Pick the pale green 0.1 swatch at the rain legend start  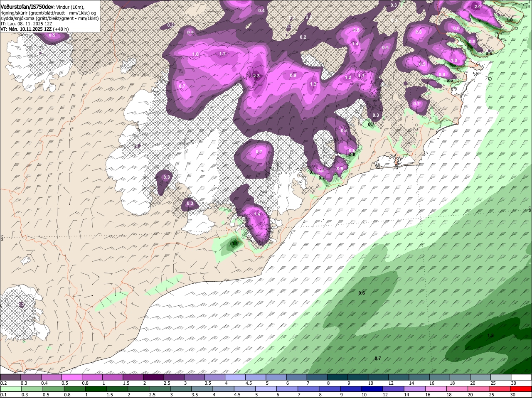pos(10,389)
